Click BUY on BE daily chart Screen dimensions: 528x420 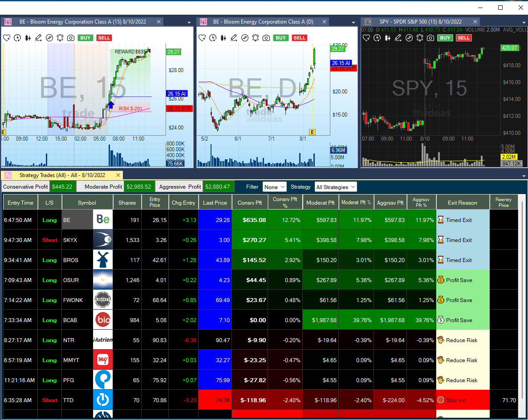pyautogui.click(x=280, y=38)
